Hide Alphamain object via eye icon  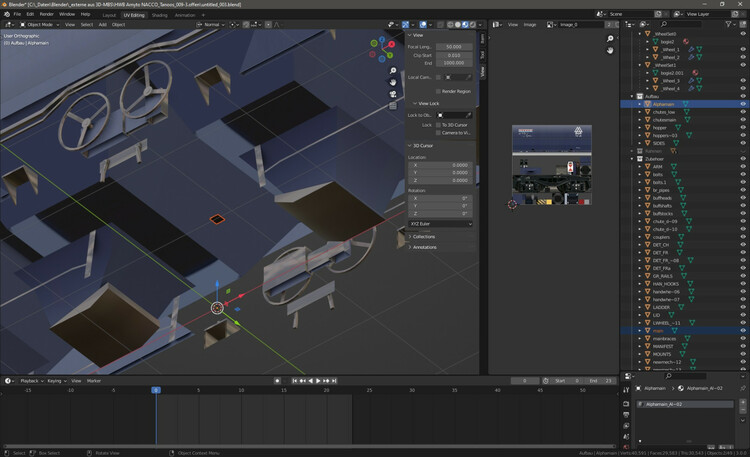coord(743,104)
